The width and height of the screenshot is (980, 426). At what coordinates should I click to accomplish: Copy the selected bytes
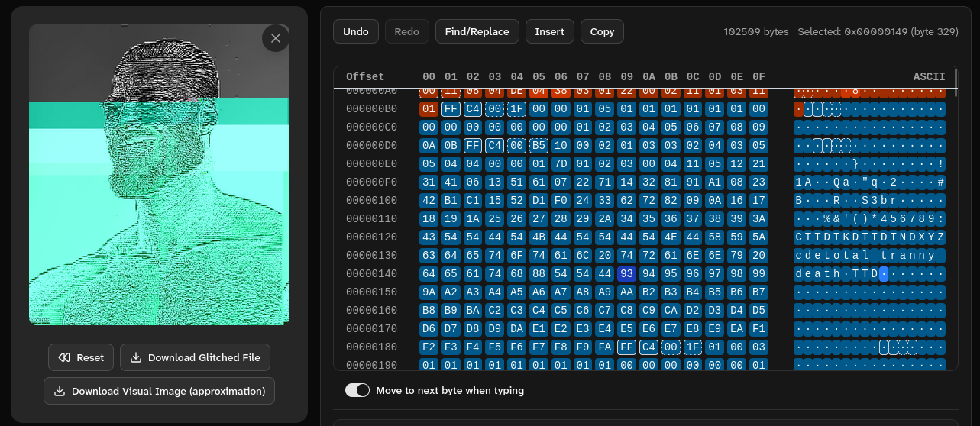click(x=602, y=31)
